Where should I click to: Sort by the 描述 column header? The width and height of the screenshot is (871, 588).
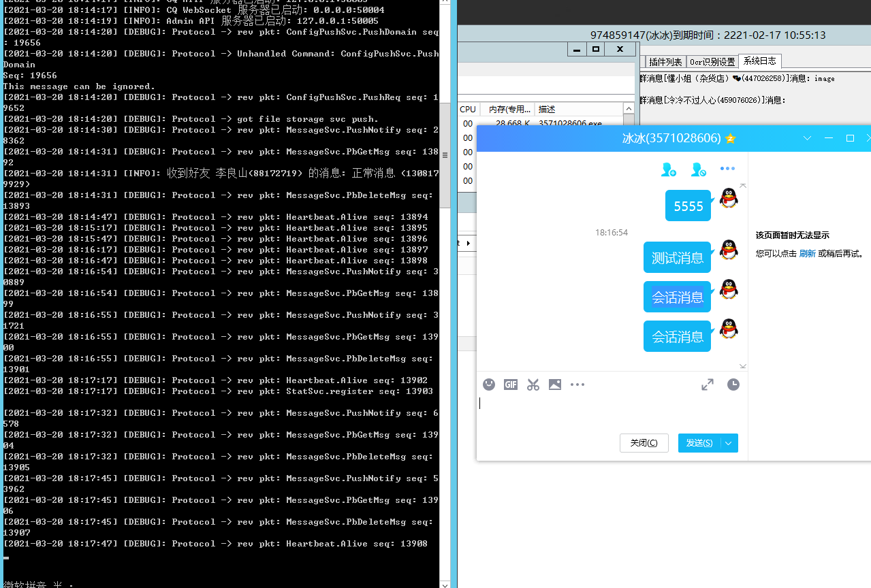[x=579, y=109]
